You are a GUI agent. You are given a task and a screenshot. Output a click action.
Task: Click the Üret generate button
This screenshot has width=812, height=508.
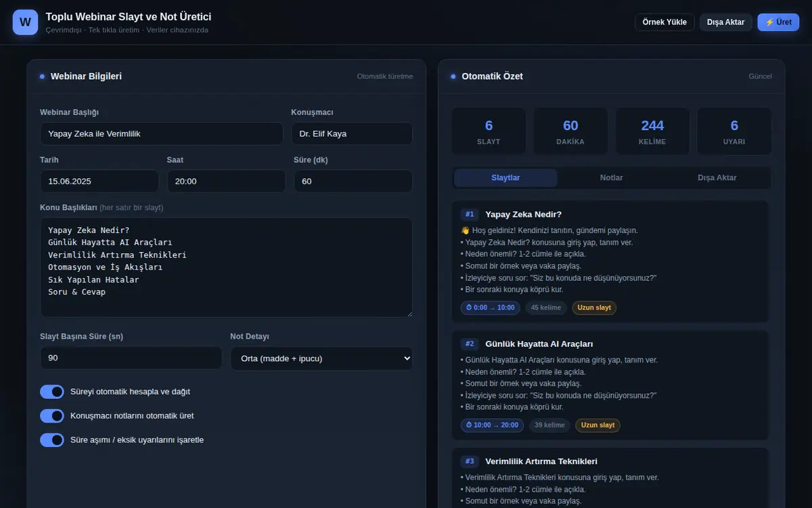click(778, 22)
